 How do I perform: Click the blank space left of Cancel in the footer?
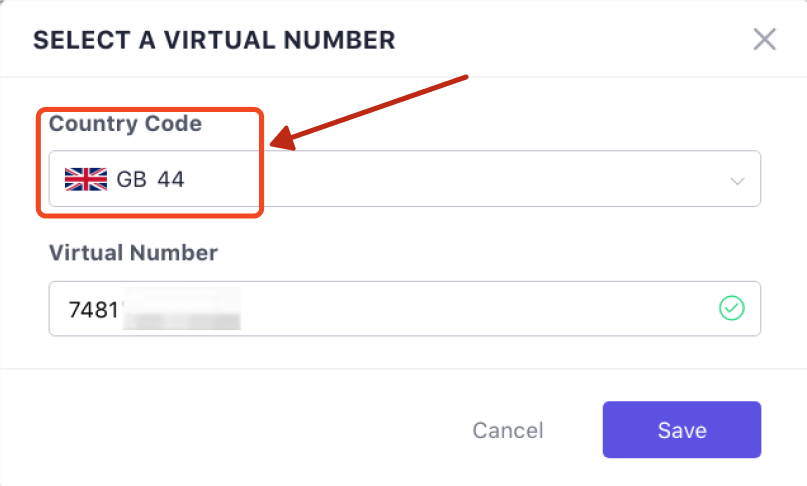click(250, 430)
